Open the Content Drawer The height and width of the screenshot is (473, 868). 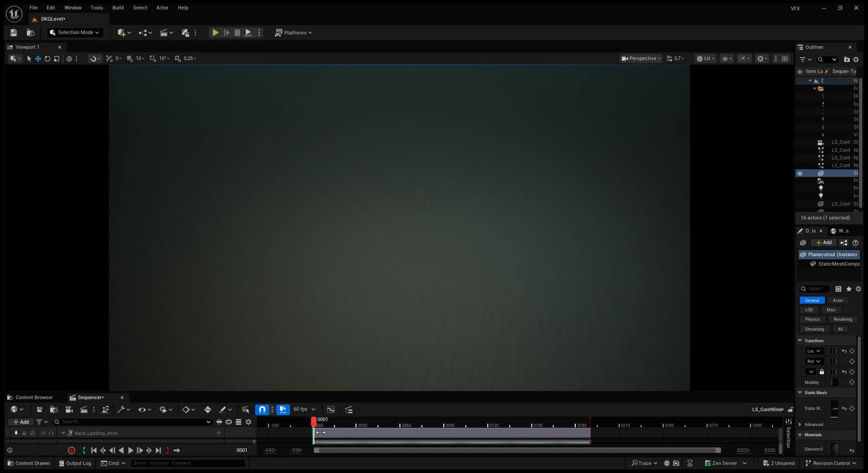pyautogui.click(x=29, y=463)
